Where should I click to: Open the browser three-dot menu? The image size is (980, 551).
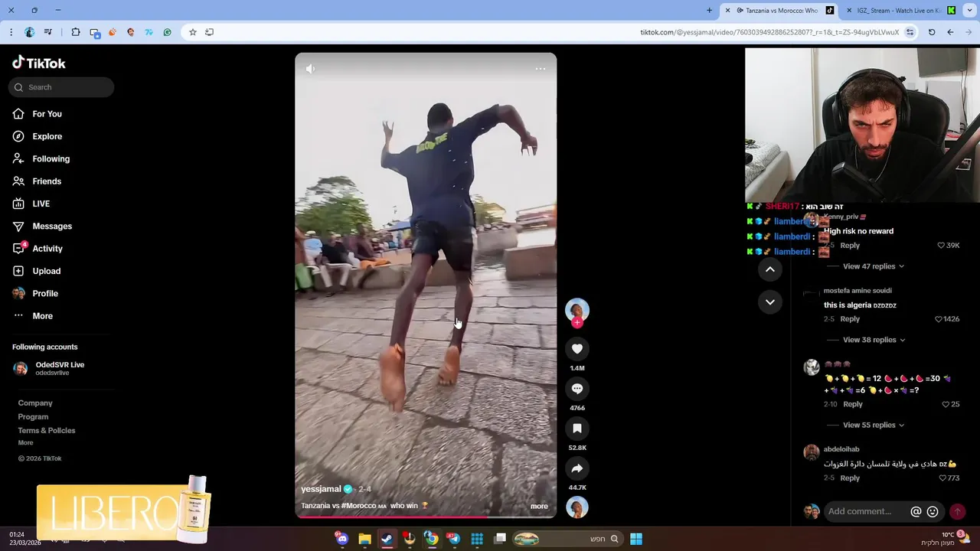coord(11,32)
